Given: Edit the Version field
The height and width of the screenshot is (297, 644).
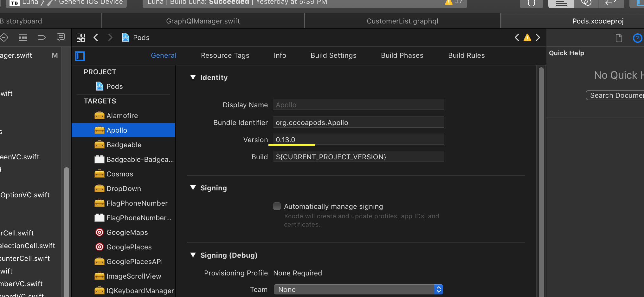Looking at the screenshot, I should point(358,140).
